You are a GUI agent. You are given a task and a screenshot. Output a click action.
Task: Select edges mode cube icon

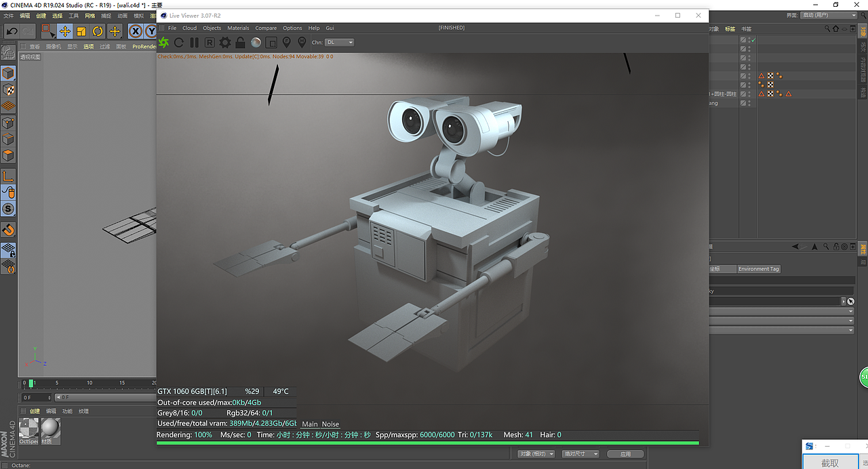point(8,139)
